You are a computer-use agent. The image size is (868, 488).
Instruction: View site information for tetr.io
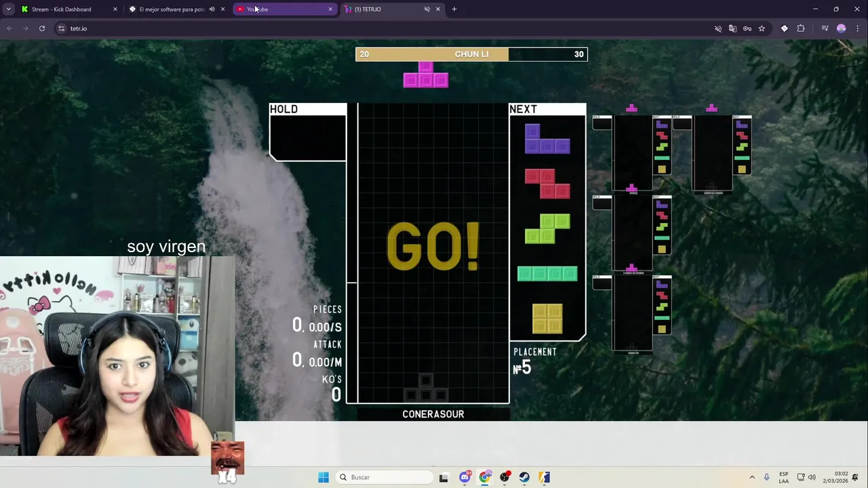tap(61, 28)
